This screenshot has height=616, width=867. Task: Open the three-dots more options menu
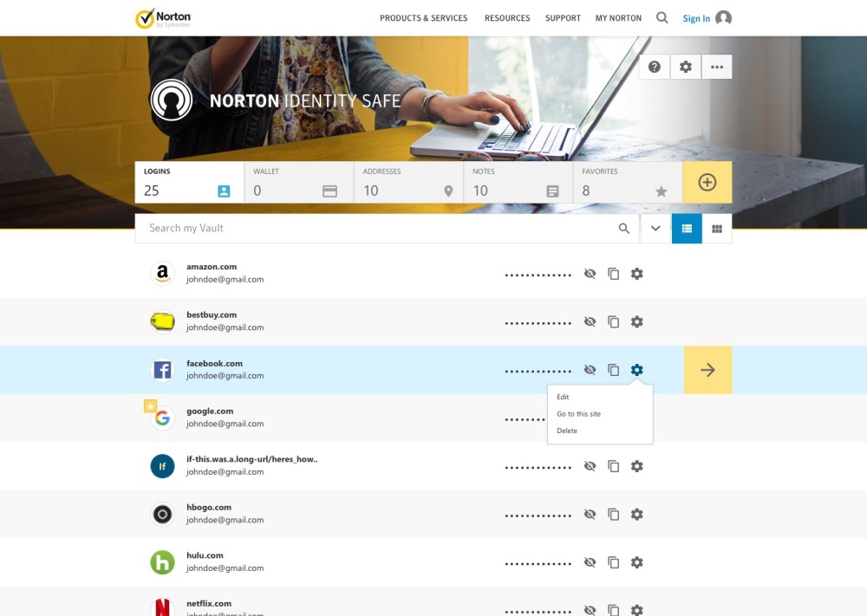click(717, 67)
